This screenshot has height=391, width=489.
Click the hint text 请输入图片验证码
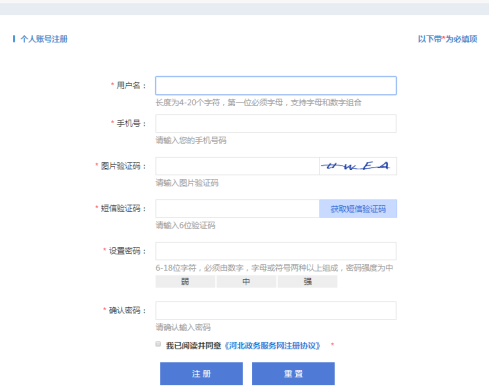(x=187, y=183)
